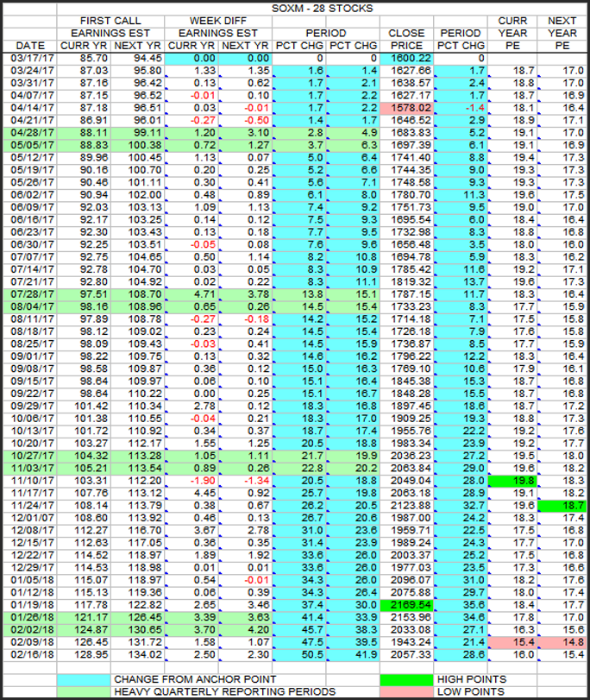Screen dimensions: 590x700
Task: Select the date cell 04/28/17
Action: point(30,133)
